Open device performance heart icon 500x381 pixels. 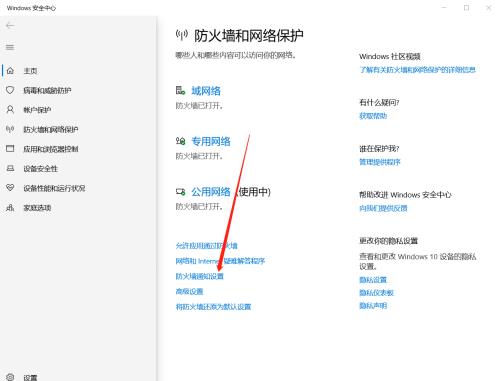[x=10, y=188]
